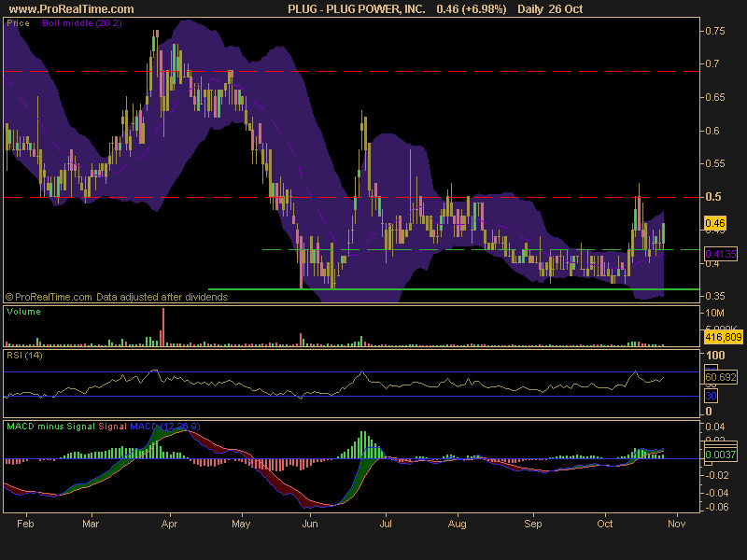
Task: Click the green MACD minus Signal label
Action: [x=51, y=427]
